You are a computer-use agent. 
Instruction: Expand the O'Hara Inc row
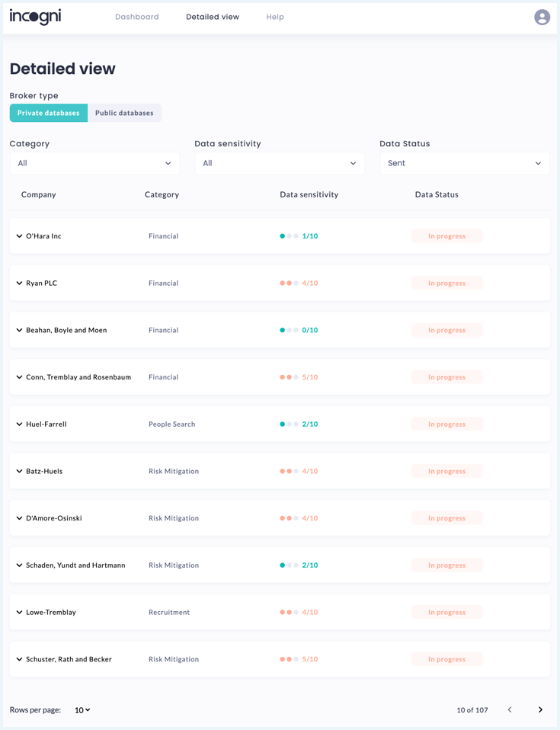pyautogui.click(x=19, y=236)
